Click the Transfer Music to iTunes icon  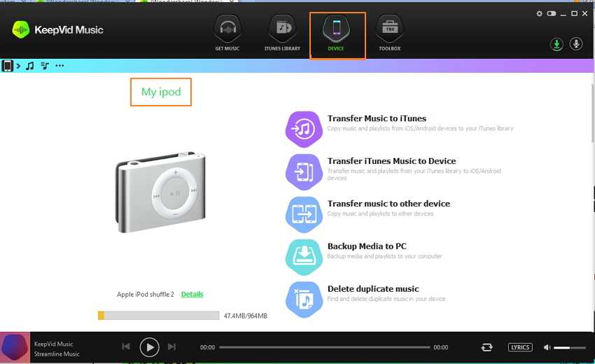pyautogui.click(x=304, y=129)
